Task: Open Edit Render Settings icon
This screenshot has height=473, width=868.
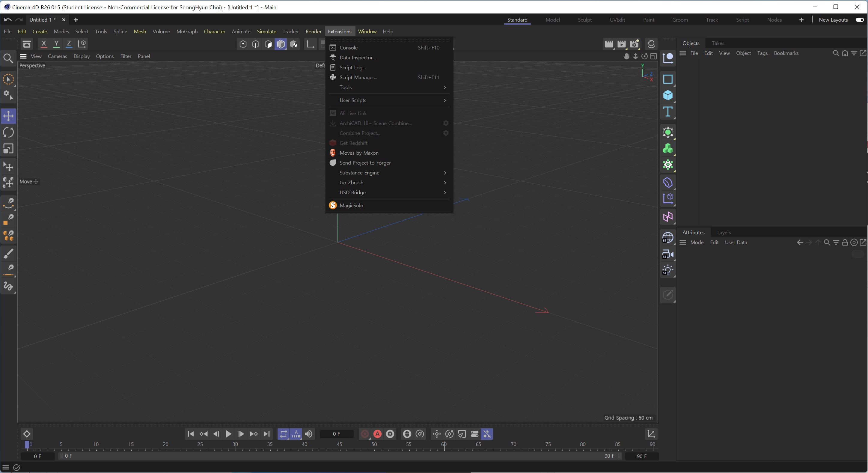Action: click(635, 44)
